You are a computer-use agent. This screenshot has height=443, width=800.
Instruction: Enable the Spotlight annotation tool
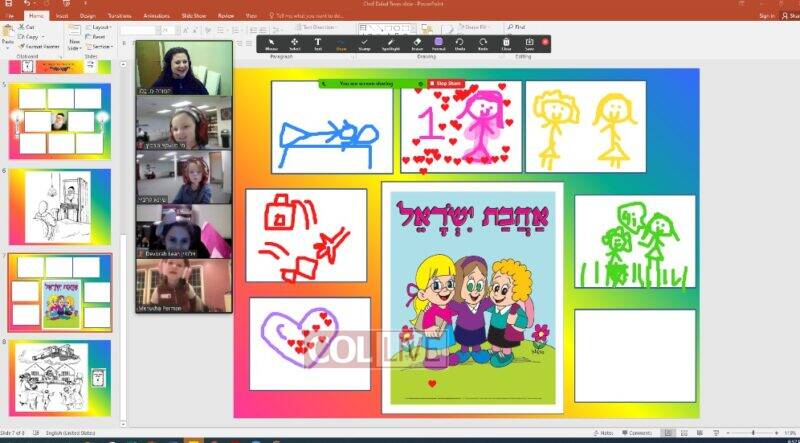click(389, 43)
